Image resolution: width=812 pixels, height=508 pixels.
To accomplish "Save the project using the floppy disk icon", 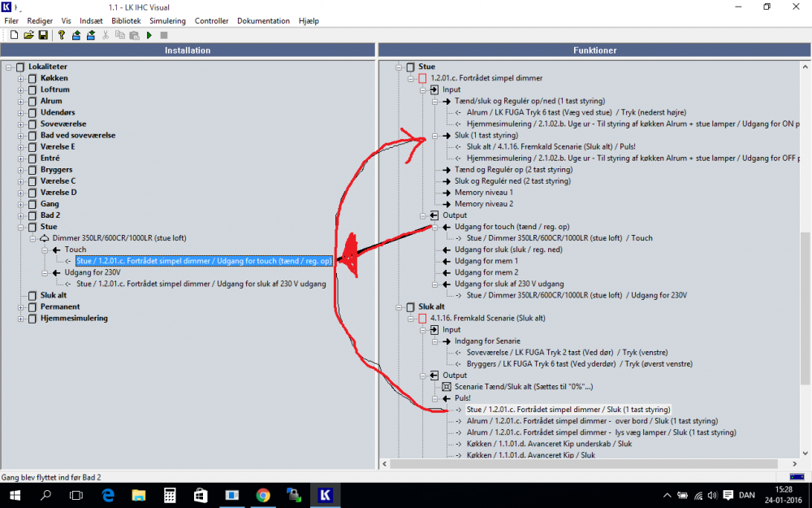I will (x=41, y=35).
